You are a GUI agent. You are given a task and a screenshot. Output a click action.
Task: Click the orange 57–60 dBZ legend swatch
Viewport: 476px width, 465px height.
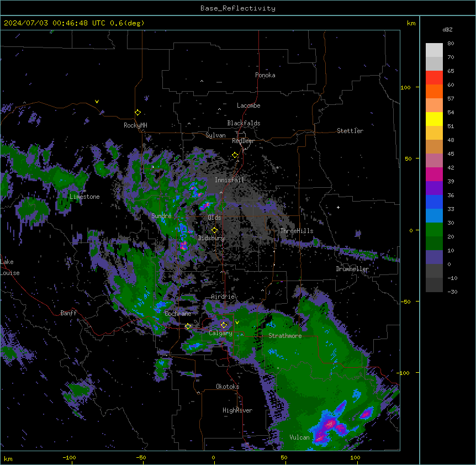(434, 91)
